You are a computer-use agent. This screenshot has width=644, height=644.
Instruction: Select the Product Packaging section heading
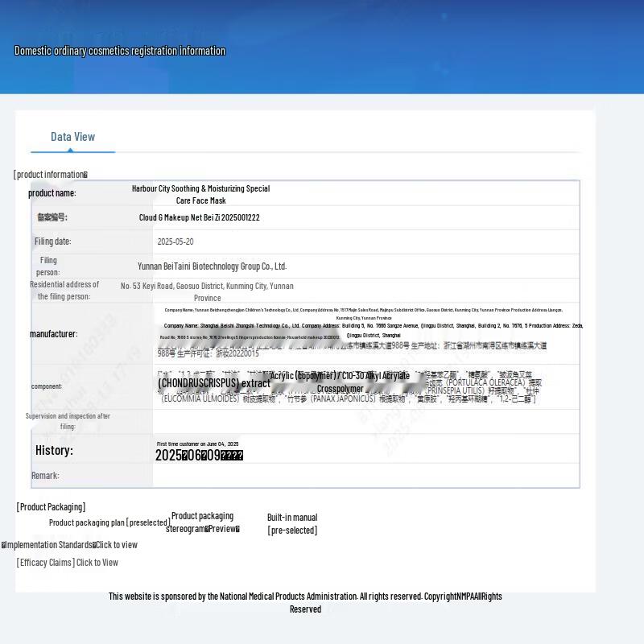51,506
